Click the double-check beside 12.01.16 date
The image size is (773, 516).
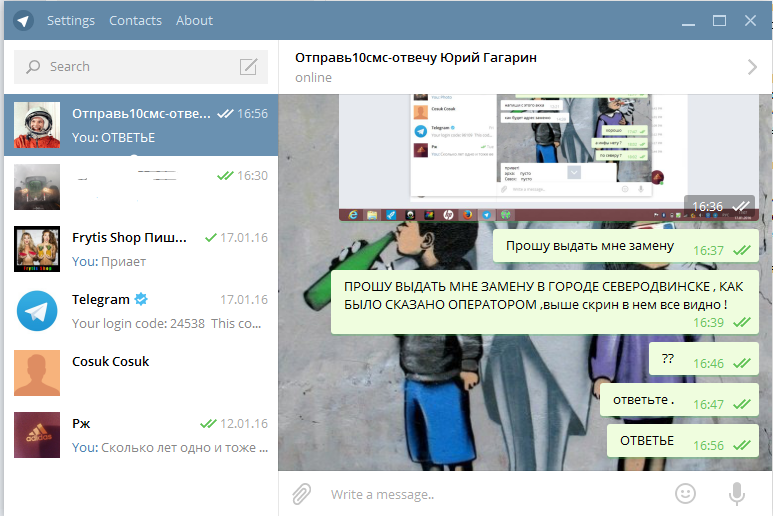click(208, 423)
